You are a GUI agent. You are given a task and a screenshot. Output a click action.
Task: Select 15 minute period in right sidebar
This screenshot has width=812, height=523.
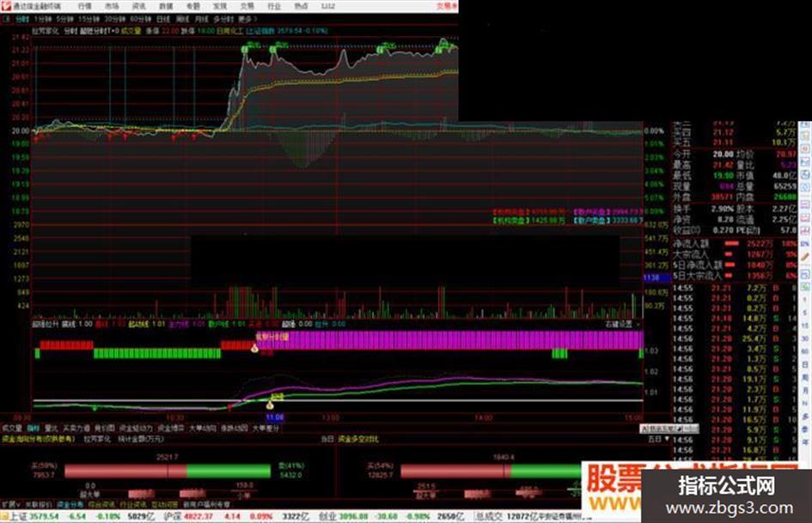click(x=805, y=325)
